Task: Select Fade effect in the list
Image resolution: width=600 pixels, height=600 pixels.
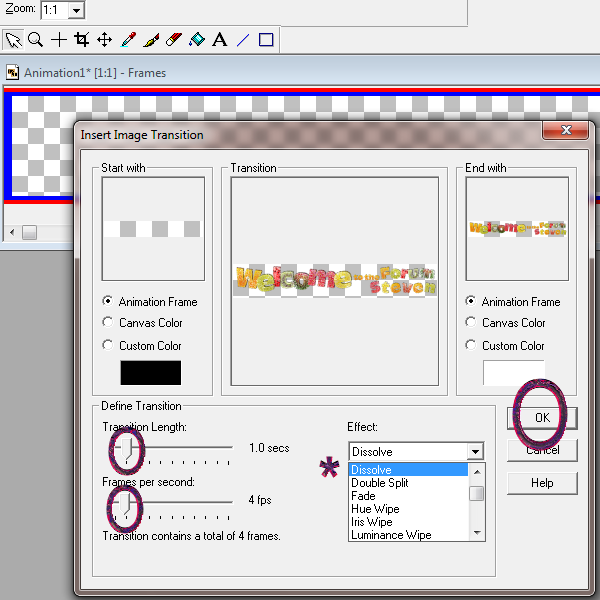Action: coord(408,496)
